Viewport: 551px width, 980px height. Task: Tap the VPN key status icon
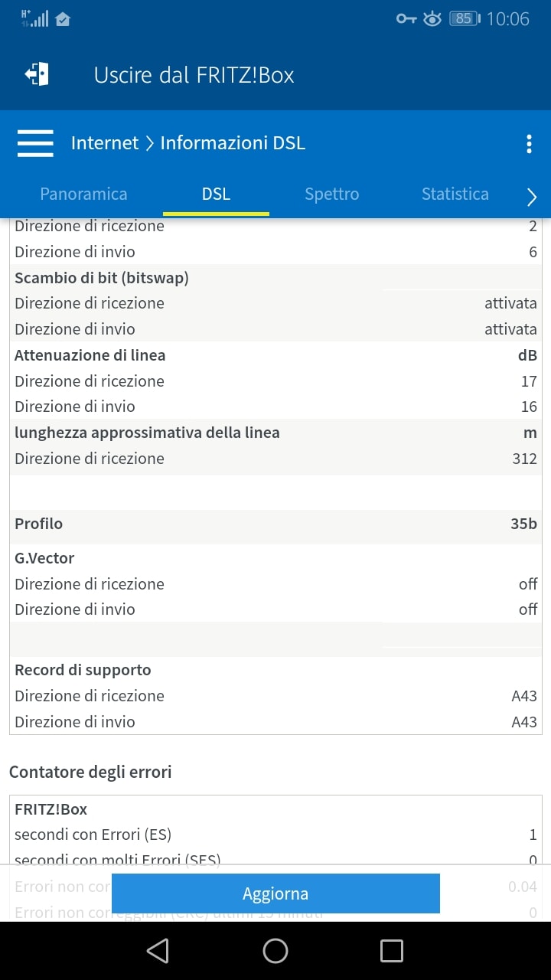406,18
